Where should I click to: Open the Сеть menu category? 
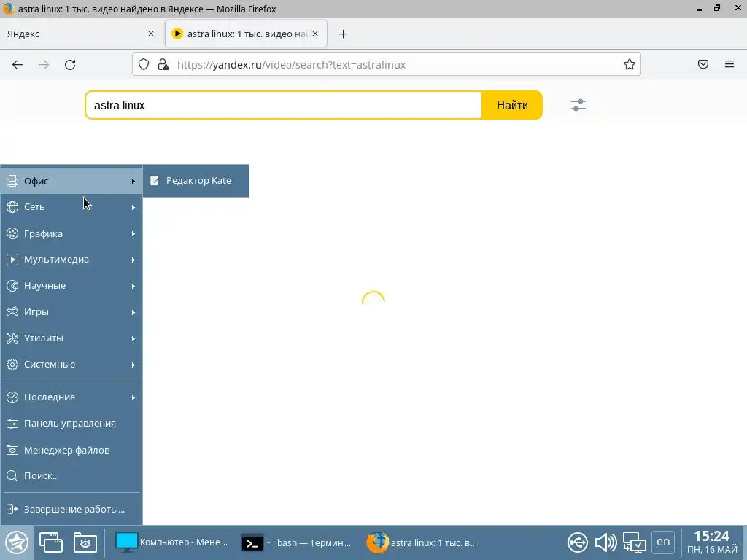point(71,207)
